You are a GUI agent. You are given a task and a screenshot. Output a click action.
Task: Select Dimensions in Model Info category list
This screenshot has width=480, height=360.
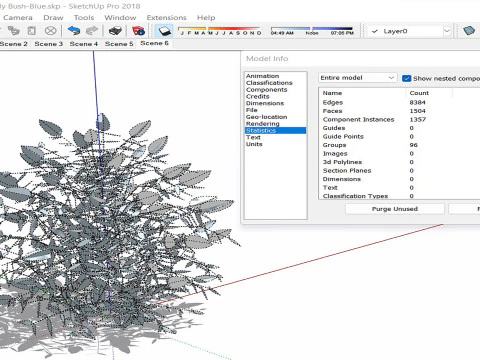(x=265, y=103)
